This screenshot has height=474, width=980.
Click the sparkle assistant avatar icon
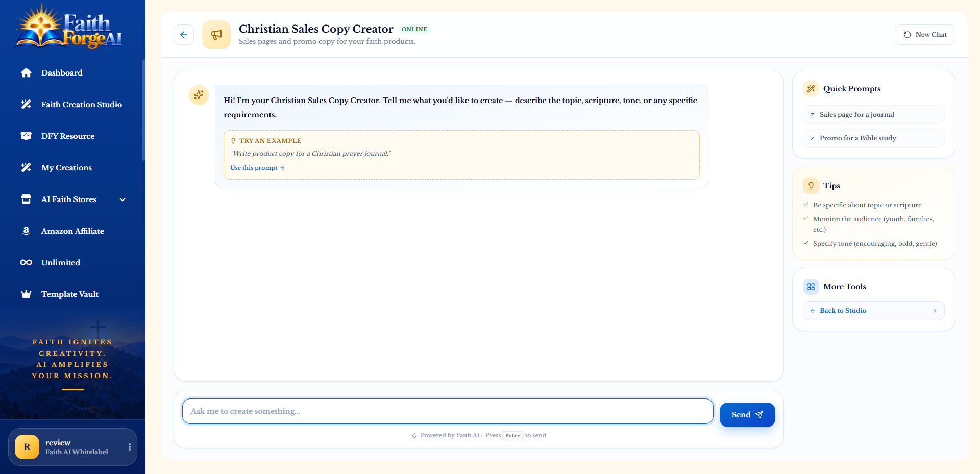point(199,95)
